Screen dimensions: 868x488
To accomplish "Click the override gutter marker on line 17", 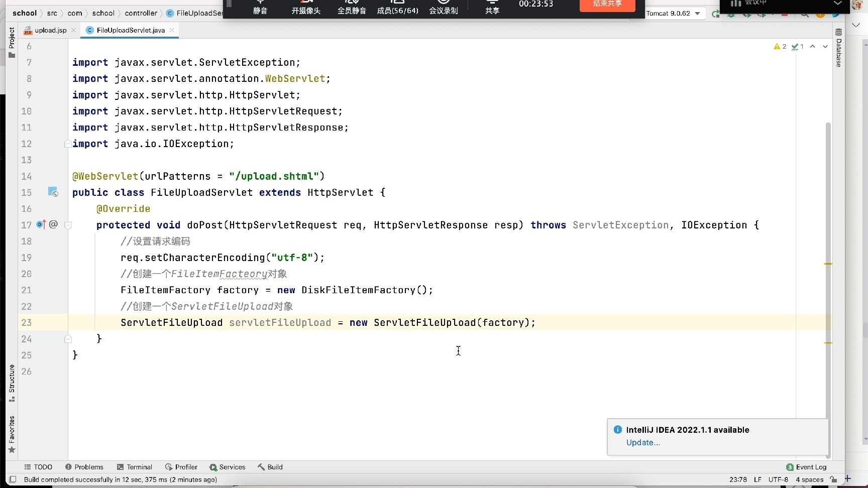I will (x=41, y=224).
